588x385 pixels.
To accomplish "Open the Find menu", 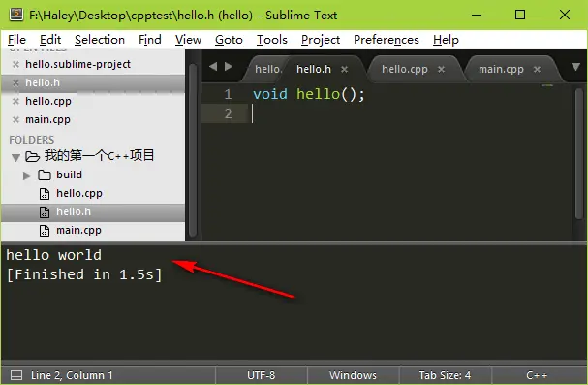I will click(x=150, y=40).
